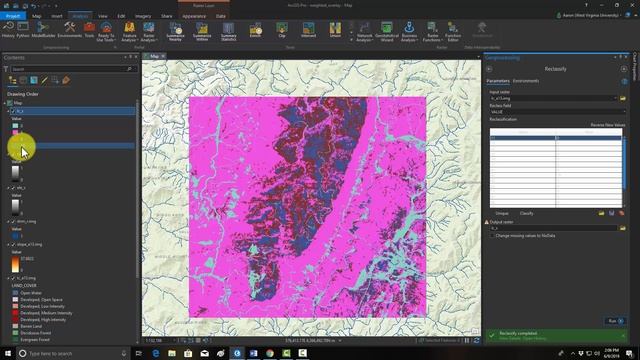This screenshot has height=360, width=640.
Task: Launch the Geostatistical Wizard
Action: 387,32
